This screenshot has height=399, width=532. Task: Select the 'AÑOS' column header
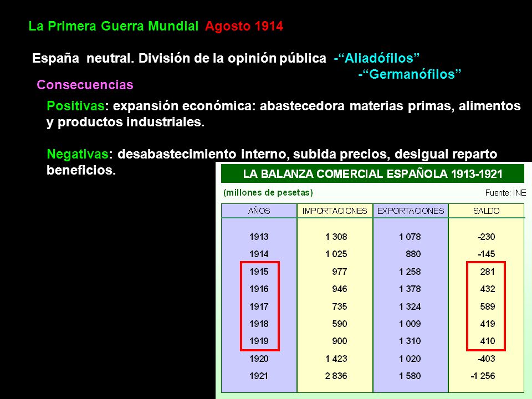pyautogui.click(x=259, y=211)
